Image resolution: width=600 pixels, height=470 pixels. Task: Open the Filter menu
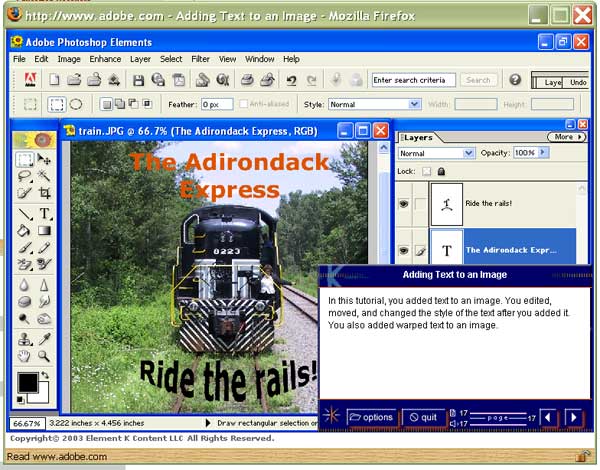(200, 59)
